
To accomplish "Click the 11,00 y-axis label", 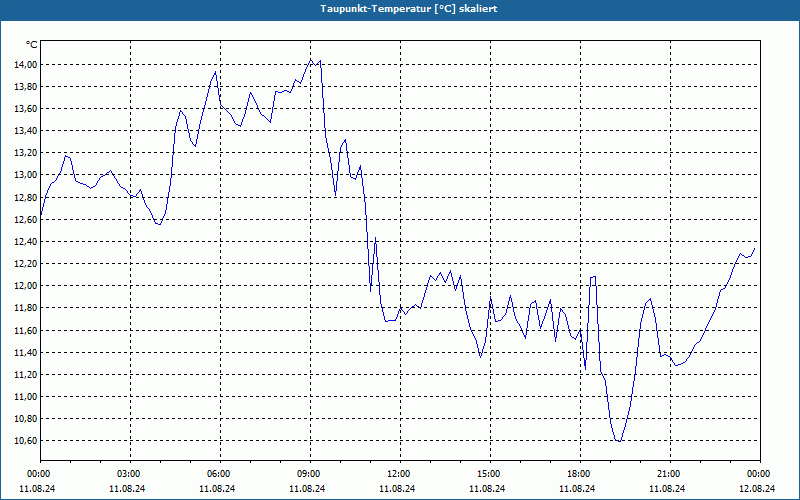I will tap(28, 396).
